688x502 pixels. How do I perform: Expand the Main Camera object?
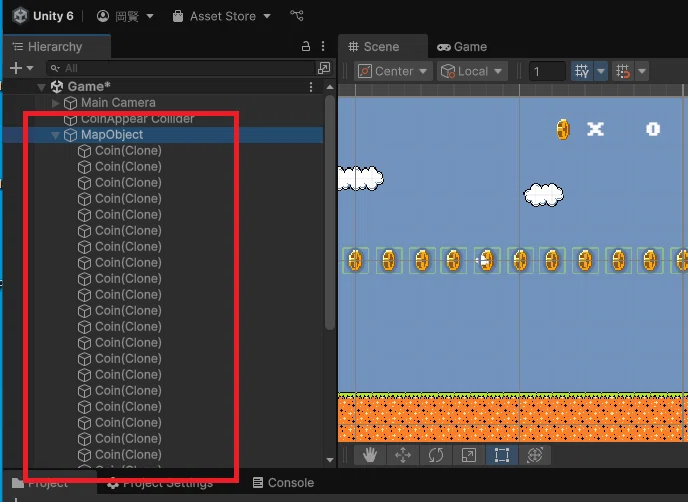[x=55, y=103]
